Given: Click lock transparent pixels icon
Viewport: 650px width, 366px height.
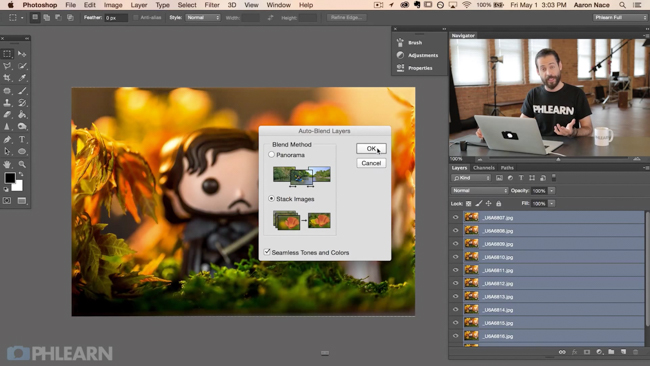Looking at the screenshot, I should (468, 204).
